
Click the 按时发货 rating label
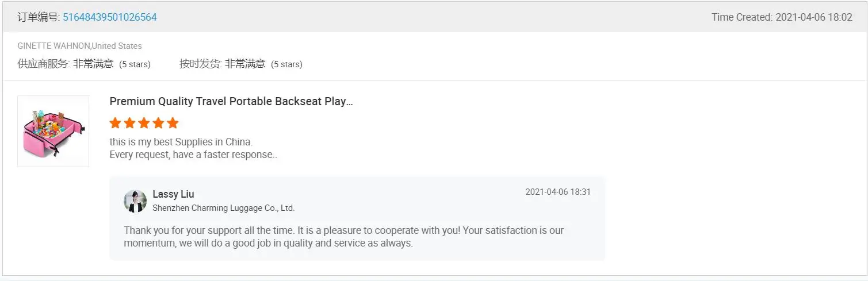pos(200,64)
